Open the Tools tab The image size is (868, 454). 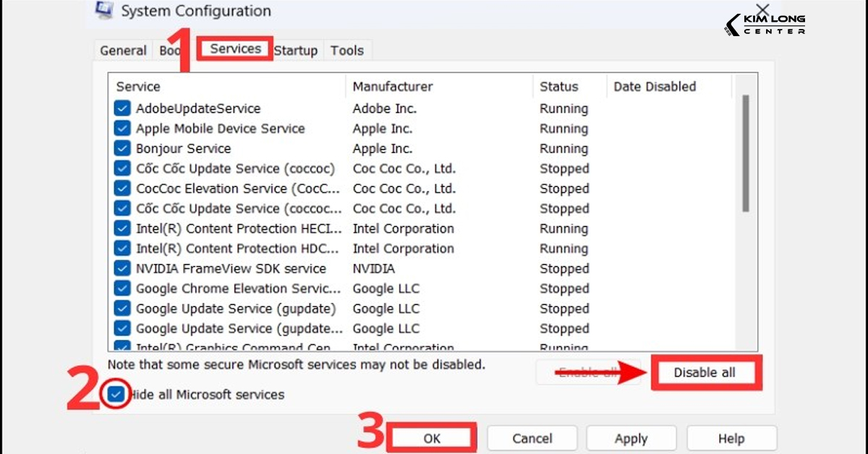click(x=347, y=51)
